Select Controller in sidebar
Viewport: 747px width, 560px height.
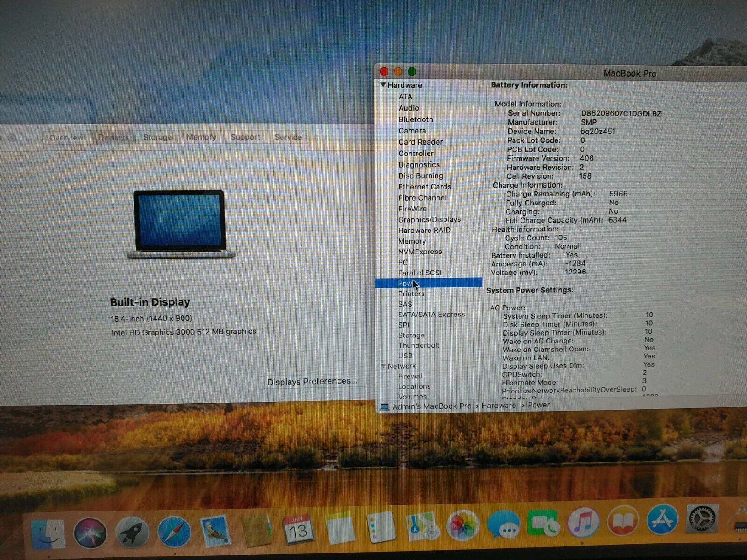pos(416,153)
